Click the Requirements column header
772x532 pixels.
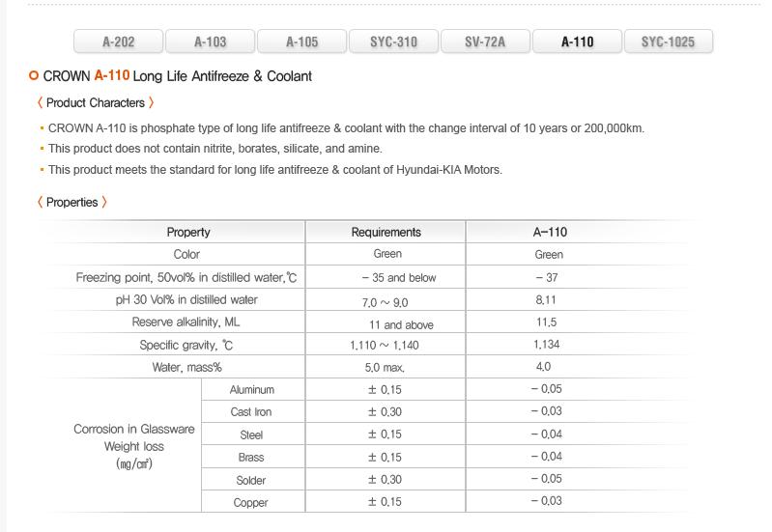(386, 232)
